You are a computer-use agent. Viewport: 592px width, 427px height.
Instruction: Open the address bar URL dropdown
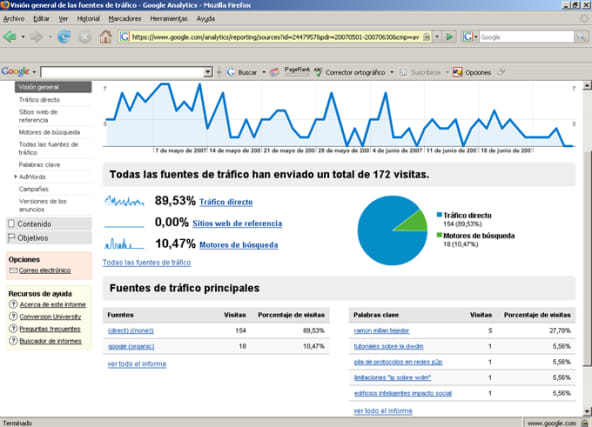(x=437, y=37)
